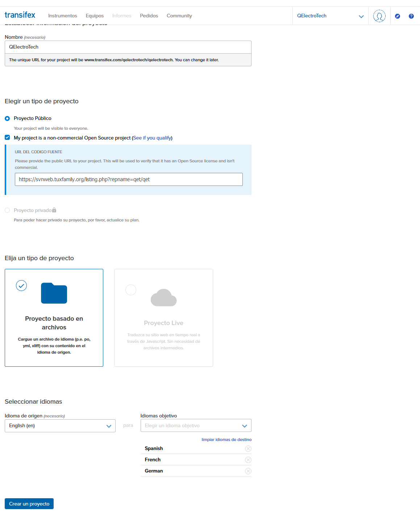This screenshot has height=516, width=420.
Task: Click the Transifex logo
Action: click(x=20, y=15)
